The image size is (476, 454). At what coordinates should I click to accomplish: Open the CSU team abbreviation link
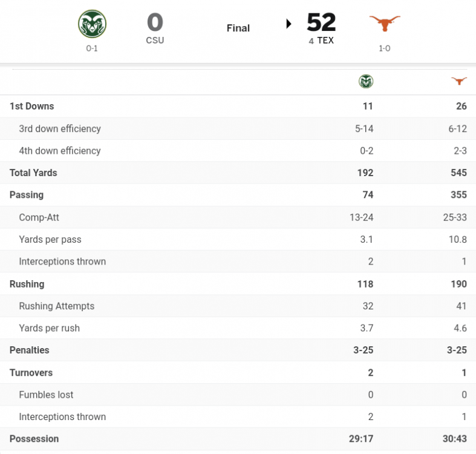tap(155, 41)
